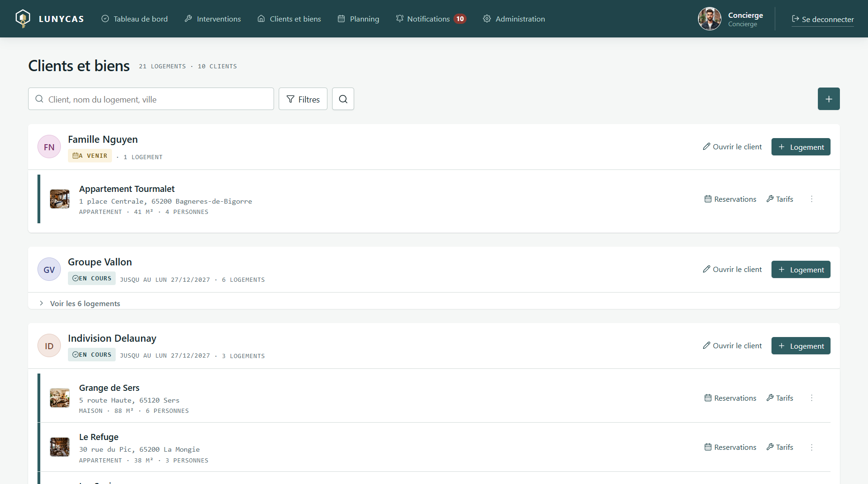Viewport: 868px width, 484px height.
Task: Add Logement to Groupe Vallon
Action: click(x=801, y=269)
